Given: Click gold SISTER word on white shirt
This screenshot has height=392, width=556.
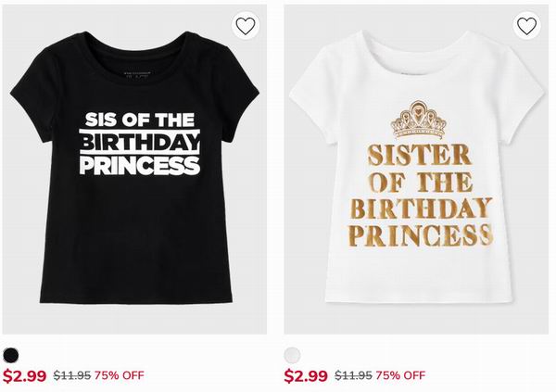Looking at the screenshot, I should (419, 155).
